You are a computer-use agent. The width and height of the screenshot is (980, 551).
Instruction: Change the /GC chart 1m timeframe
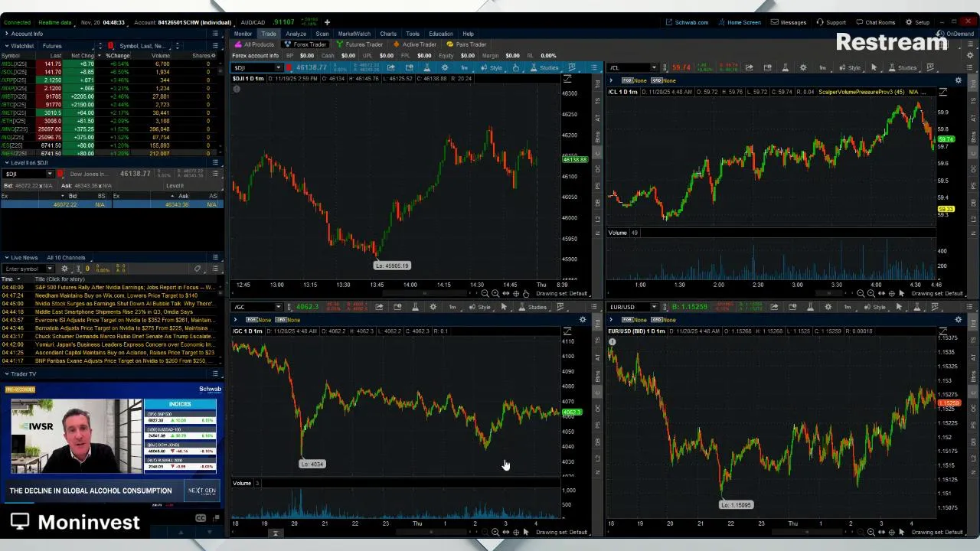[x=452, y=307]
